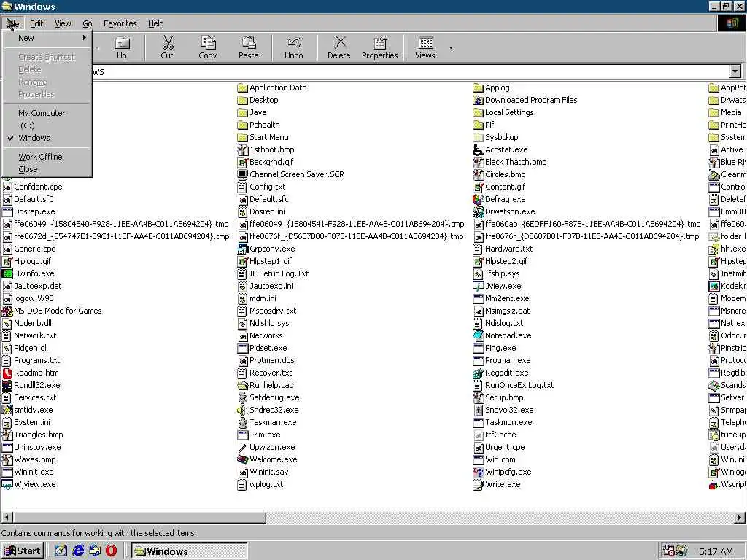Select the Channel Screen Saver.SCR icon
Screen dimensions: 747x560
(x=242, y=174)
